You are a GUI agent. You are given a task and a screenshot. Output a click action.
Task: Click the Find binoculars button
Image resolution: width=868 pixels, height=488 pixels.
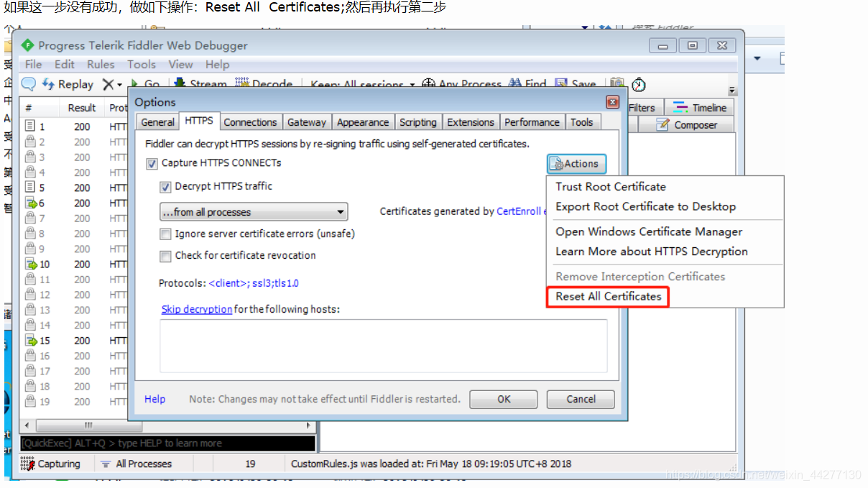[527, 84]
